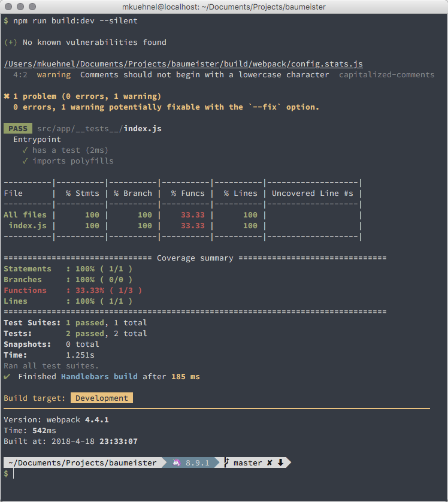
Task: Click the 'Build target:' label
Action: click(35, 398)
